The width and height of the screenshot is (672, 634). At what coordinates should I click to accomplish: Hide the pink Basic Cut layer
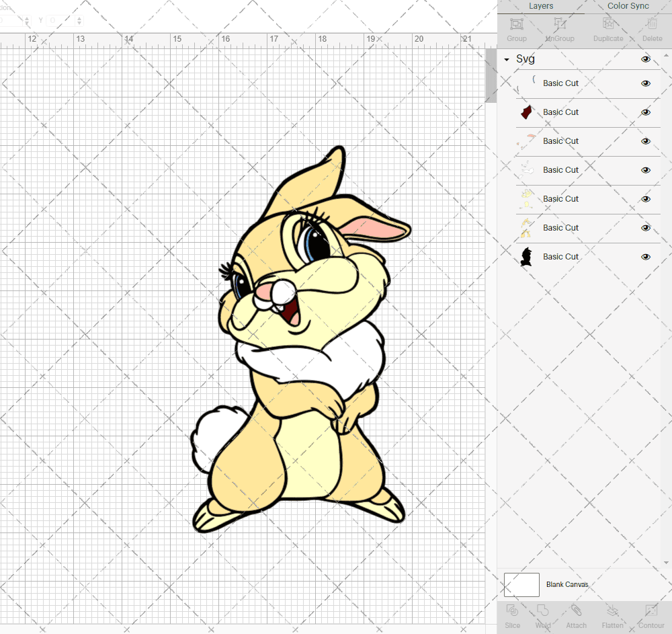[x=645, y=141]
